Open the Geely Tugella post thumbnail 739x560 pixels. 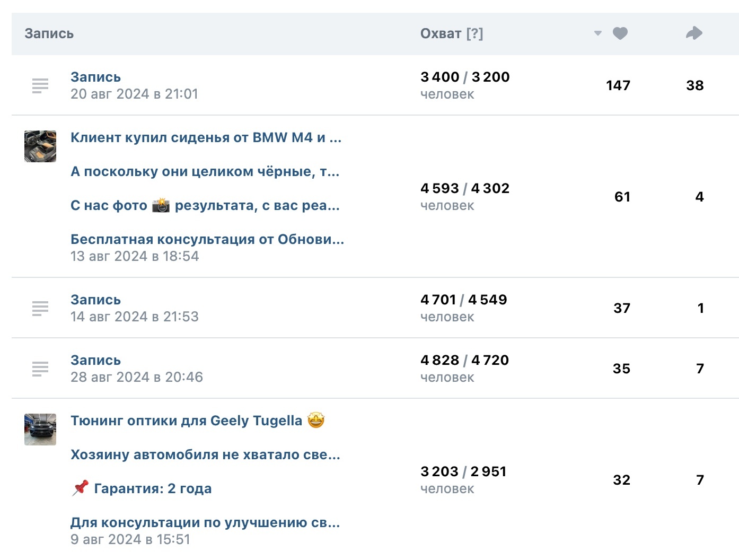click(40, 430)
